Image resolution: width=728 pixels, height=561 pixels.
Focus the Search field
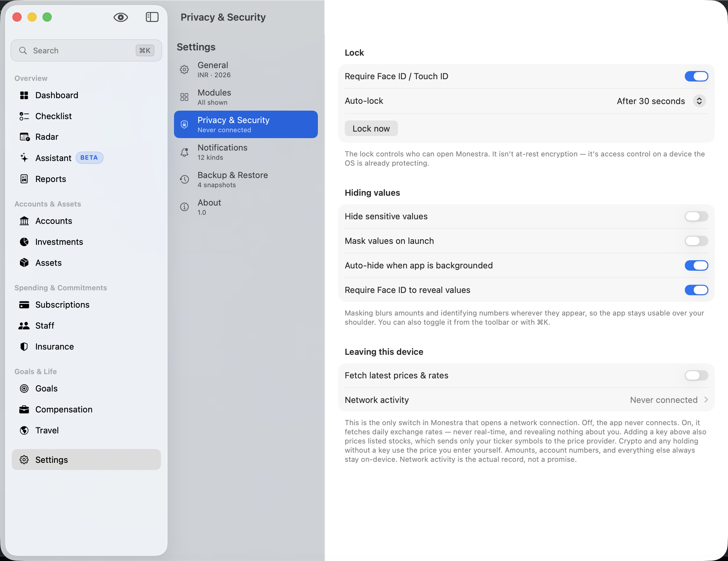click(x=86, y=51)
